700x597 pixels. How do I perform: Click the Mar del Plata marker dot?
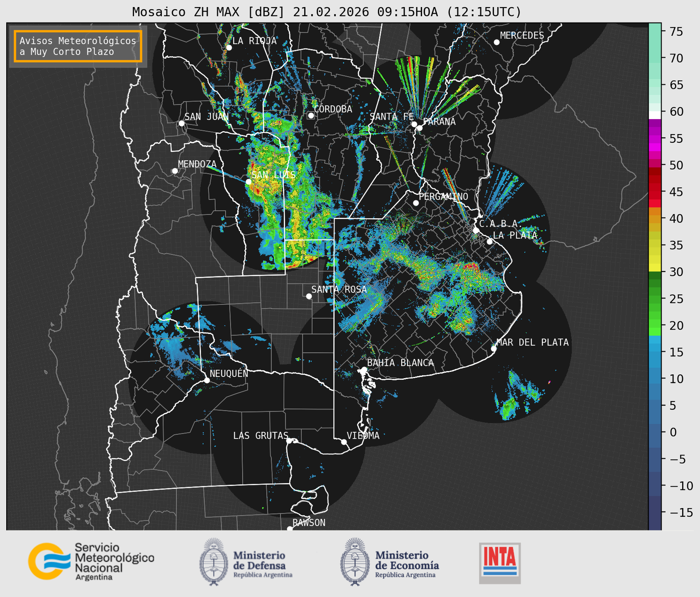point(493,349)
